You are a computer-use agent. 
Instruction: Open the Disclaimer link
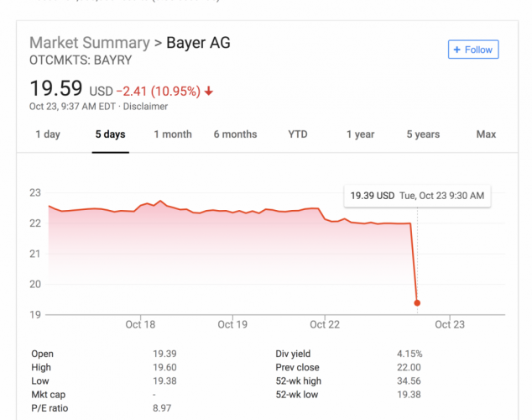pos(146,107)
